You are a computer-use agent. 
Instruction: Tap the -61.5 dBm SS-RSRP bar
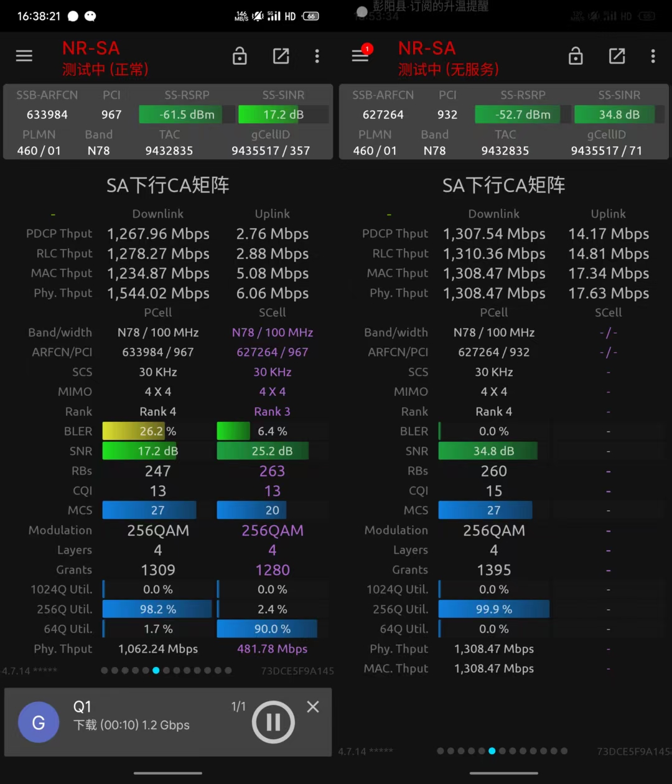(x=180, y=114)
